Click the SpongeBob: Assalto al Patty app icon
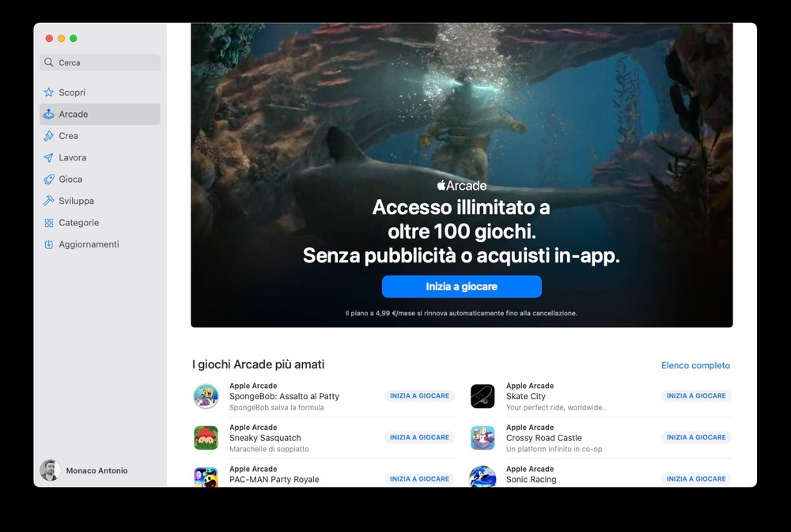 206,396
